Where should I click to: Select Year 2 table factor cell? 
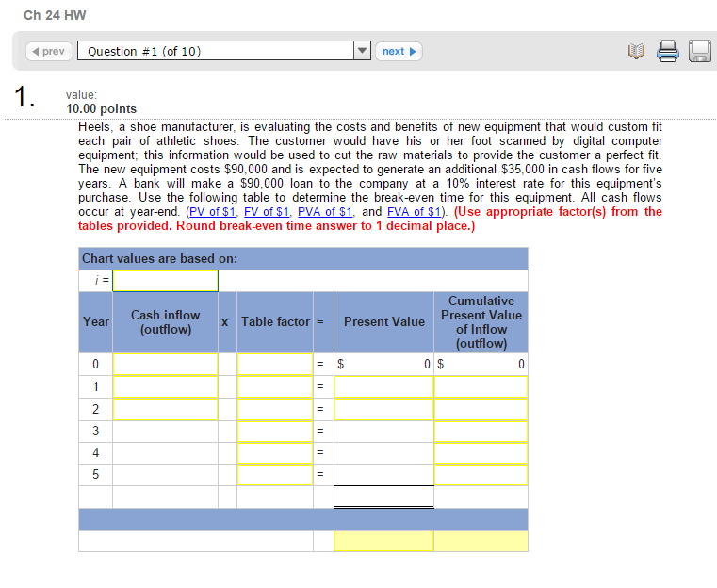point(274,409)
